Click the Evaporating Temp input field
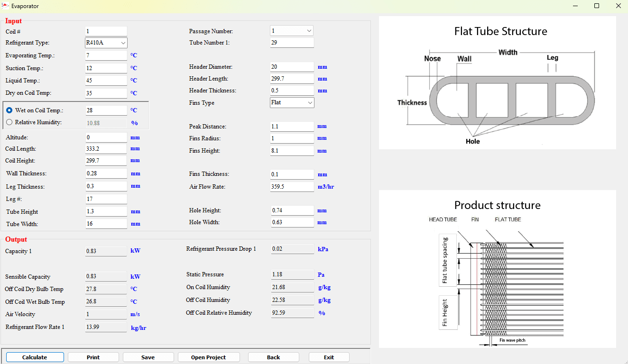This screenshot has height=364, width=628. click(x=106, y=55)
